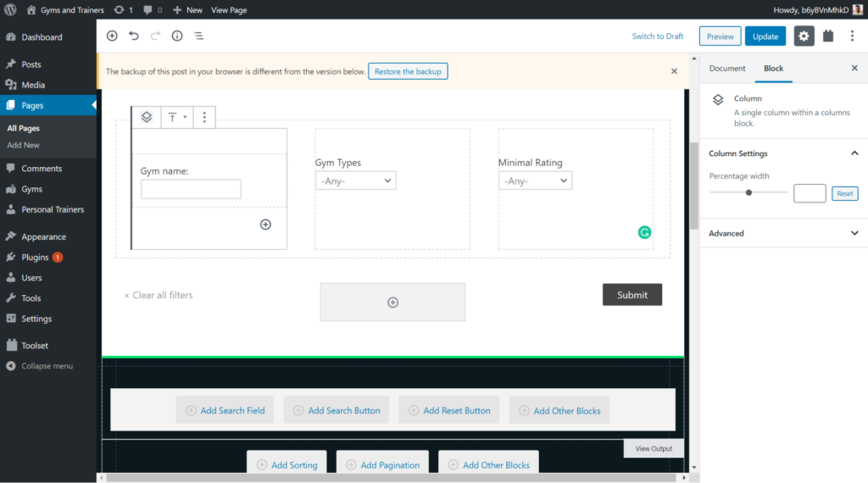Open more tools and options menu
This screenshot has height=483, width=868.
click(x=852, y=36)
